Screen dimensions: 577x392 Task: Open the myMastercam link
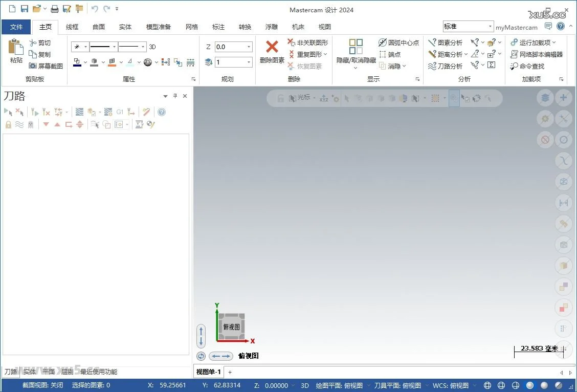pyautogui.click(x=517, y=27)
